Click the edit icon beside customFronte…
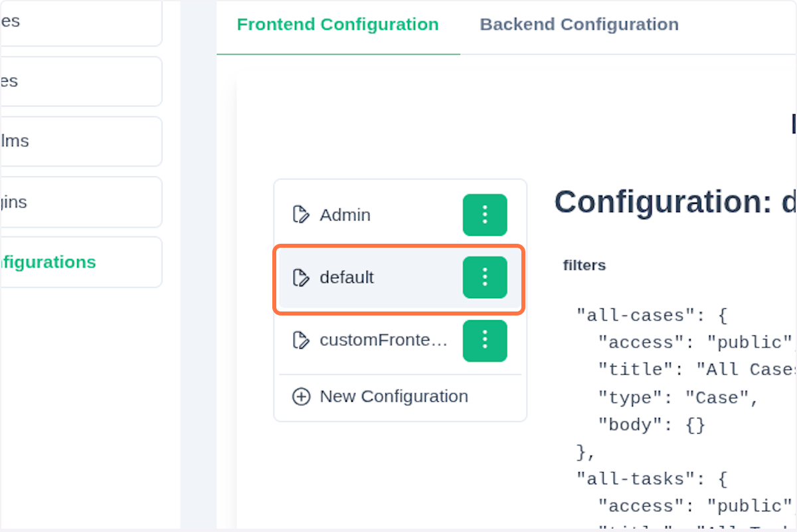 [301, 341]
